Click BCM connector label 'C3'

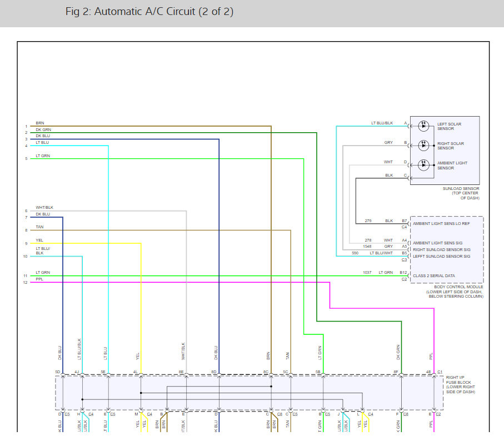click(405, 260)
